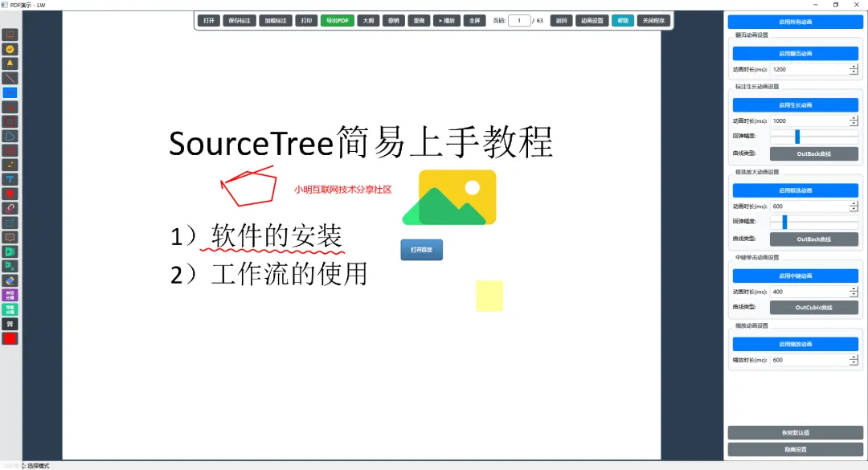Open curve type dropdown under 标注生长动画设置
Image resolution: width=868 pixels, height=470 pixels.
(813, 154)
